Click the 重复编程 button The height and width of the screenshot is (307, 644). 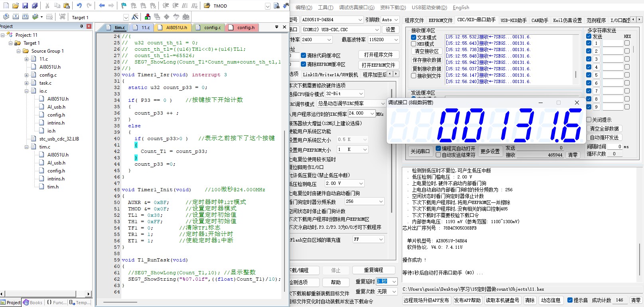[373, 270]
